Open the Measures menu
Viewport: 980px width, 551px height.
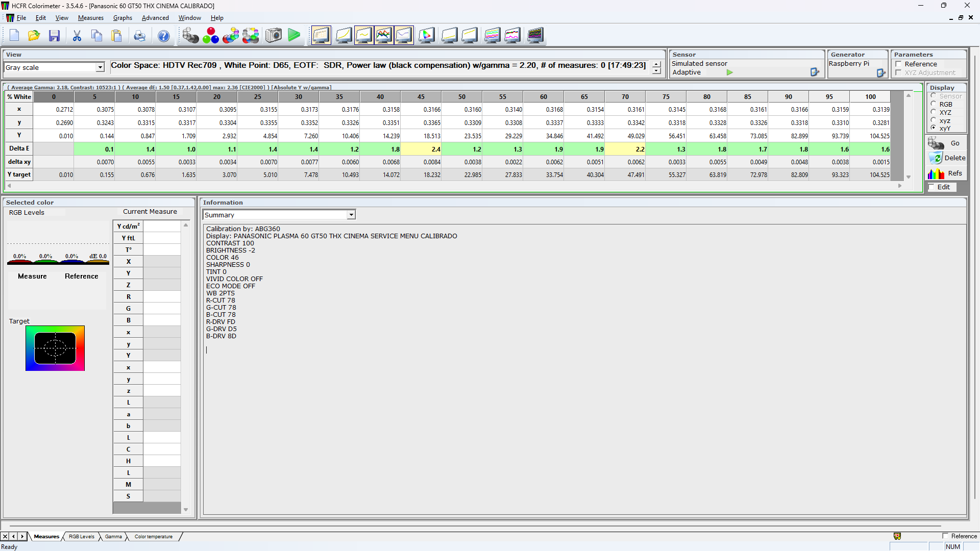(x=91, y=18)
